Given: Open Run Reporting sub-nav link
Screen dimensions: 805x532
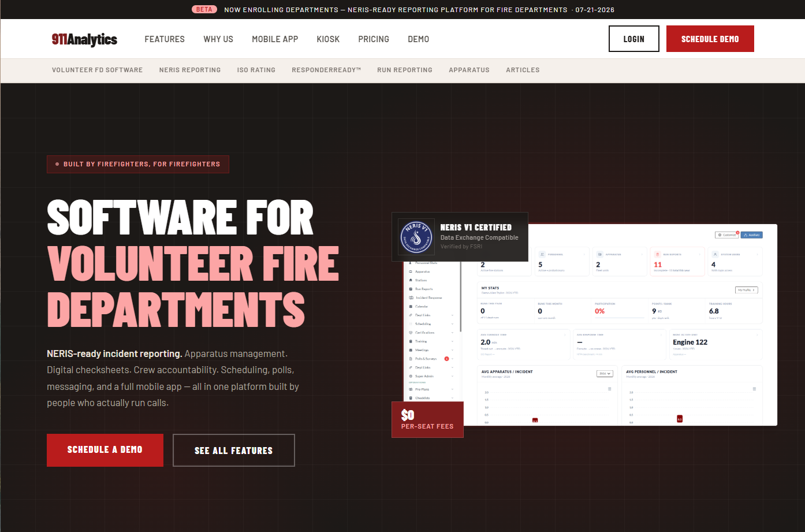Looking at the screenshot, I should (x=405, y=70).
